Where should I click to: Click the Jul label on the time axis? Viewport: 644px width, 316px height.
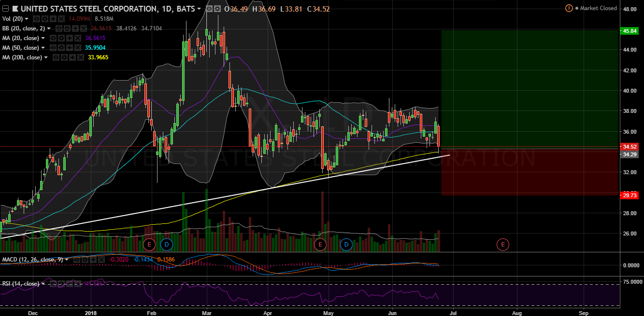coord(453,312)
